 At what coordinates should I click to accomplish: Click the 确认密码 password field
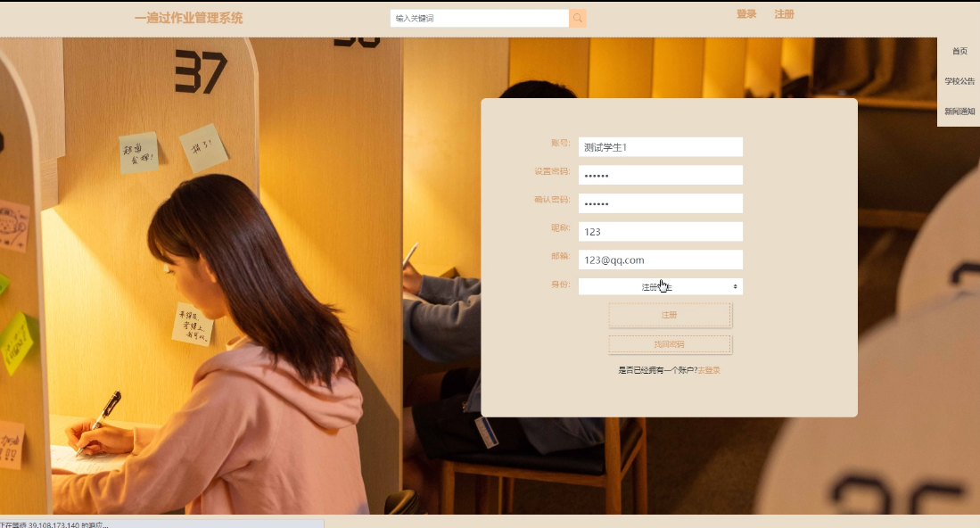coord(661,203)
